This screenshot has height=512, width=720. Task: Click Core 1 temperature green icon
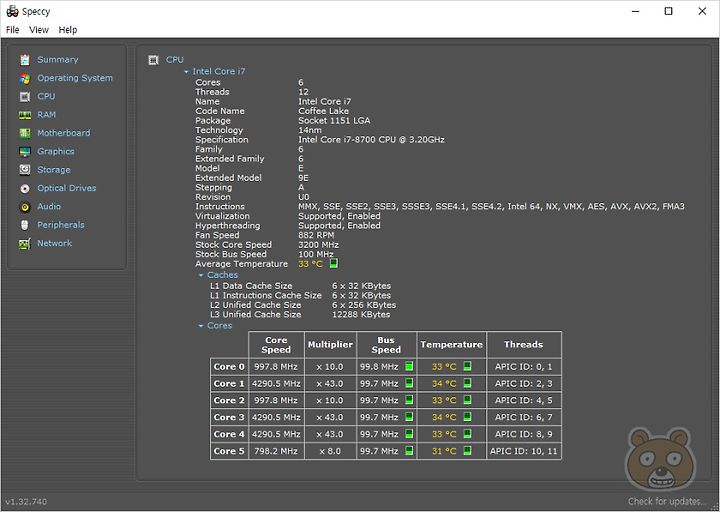467,383
